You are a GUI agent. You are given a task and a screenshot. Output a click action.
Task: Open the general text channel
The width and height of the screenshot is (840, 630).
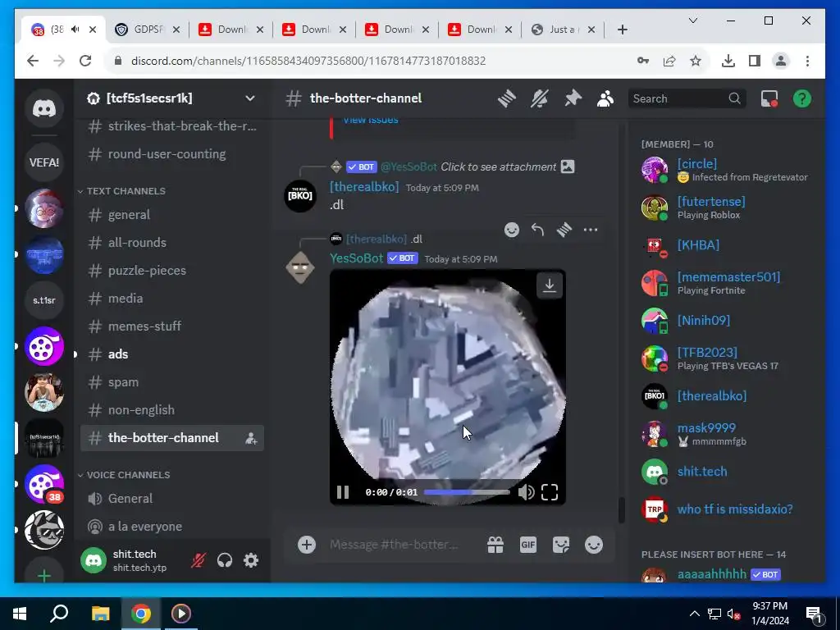171,215
